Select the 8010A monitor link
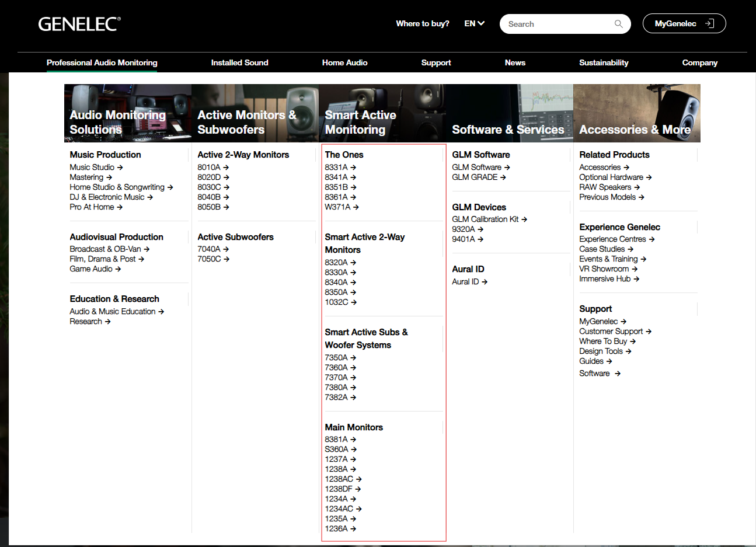 213,167
